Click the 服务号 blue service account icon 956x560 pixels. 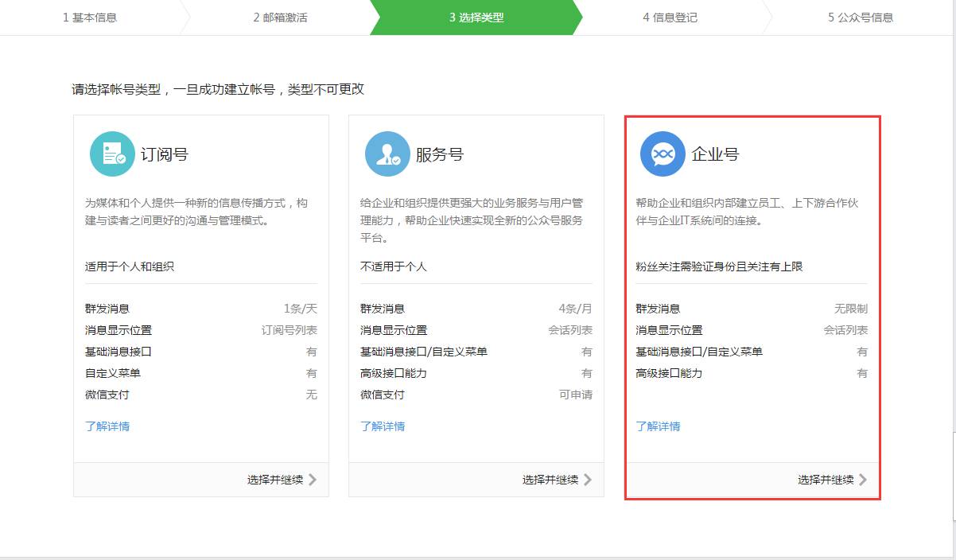click(387, 153)
